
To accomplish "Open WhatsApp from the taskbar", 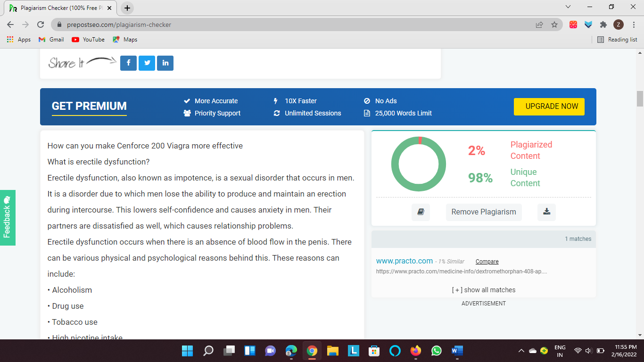I will coord(437,351).
